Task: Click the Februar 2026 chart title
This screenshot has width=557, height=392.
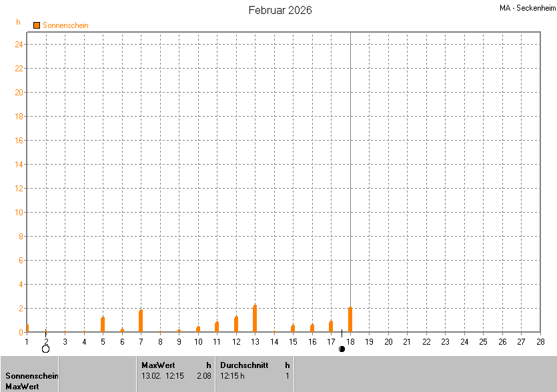Action: [280, 10]
